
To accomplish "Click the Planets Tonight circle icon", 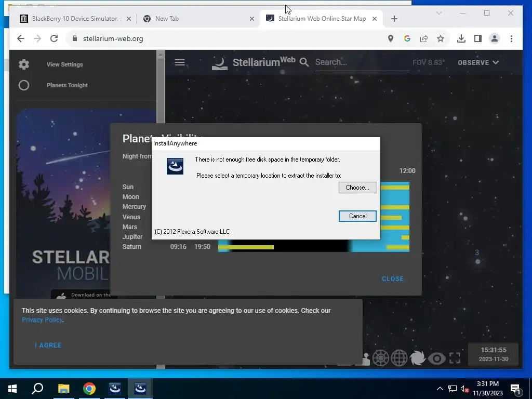I will (x=24, y=85).
